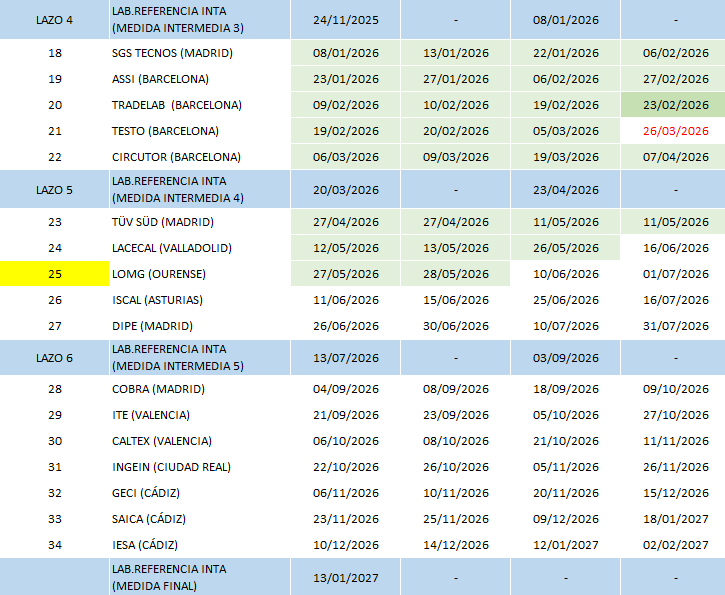The height and width of the screenshot is (595, 725).
Task: Select the date 24/11/2025
Action: pyautogui.click(x=345, y=20)
